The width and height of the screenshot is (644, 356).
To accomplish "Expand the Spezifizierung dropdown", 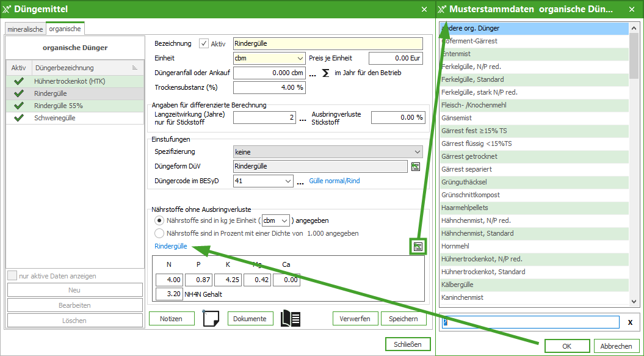I will point(328,151).
